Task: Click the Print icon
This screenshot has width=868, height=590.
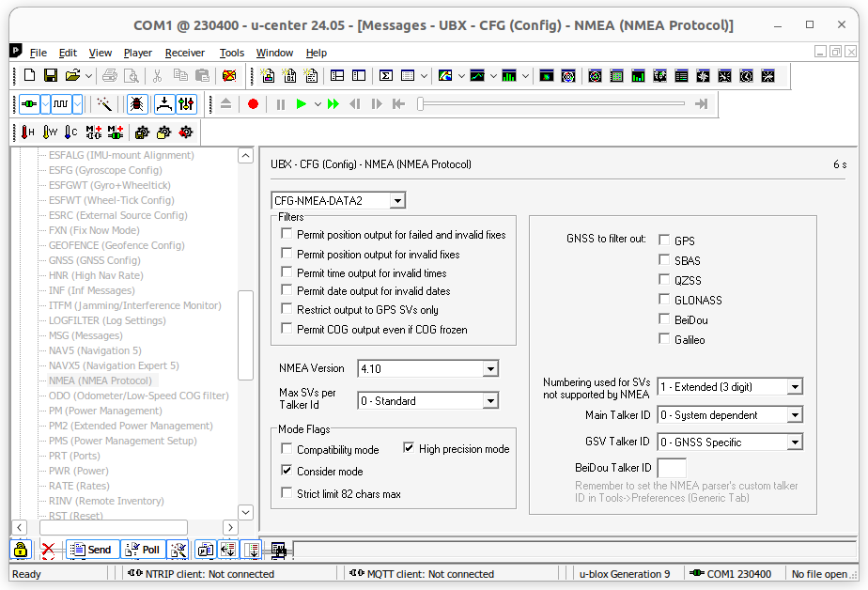Action: (x=110, y=76)
